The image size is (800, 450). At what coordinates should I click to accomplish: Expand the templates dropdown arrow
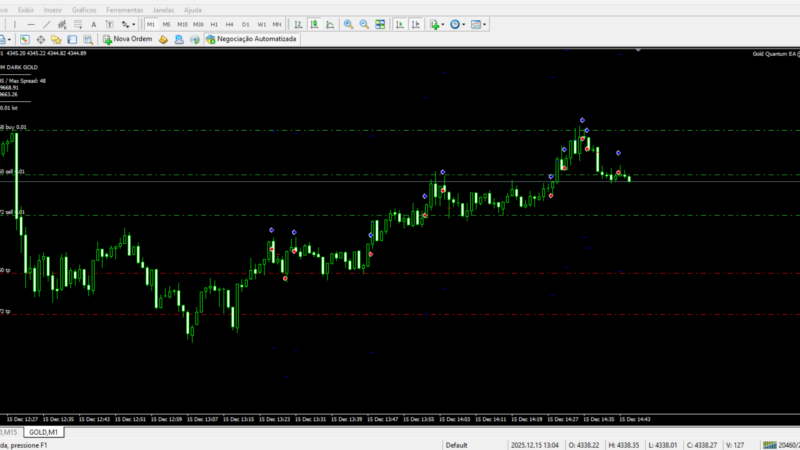click(484, 24)
